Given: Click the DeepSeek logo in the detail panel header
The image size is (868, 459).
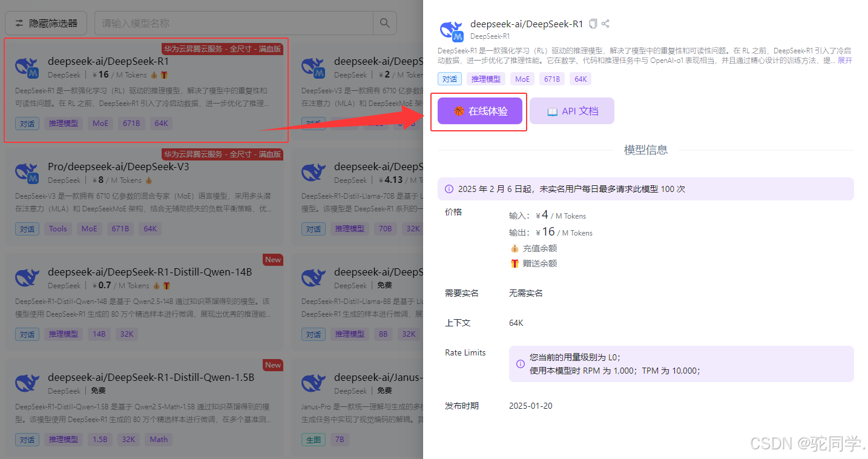Looking at the screenshot, I should 451,30.
